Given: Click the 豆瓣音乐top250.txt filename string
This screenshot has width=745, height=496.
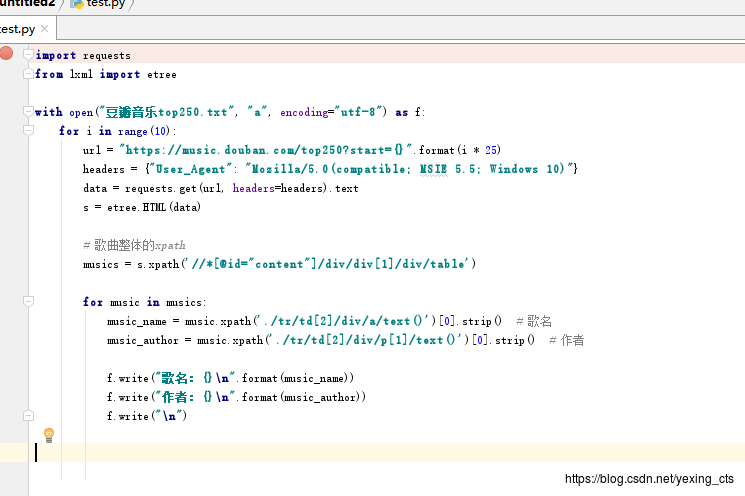Looking at the screenshot, I should click(166, 112).
